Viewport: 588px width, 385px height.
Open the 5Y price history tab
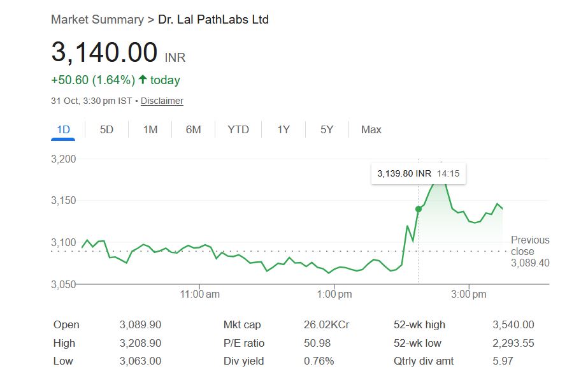(327, 129)
